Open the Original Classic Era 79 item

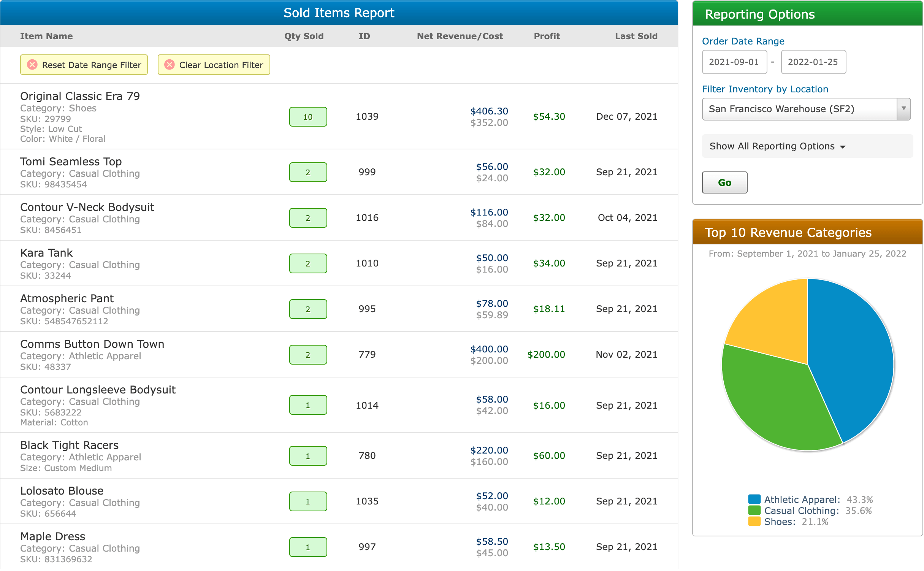[x=80, y=96]
